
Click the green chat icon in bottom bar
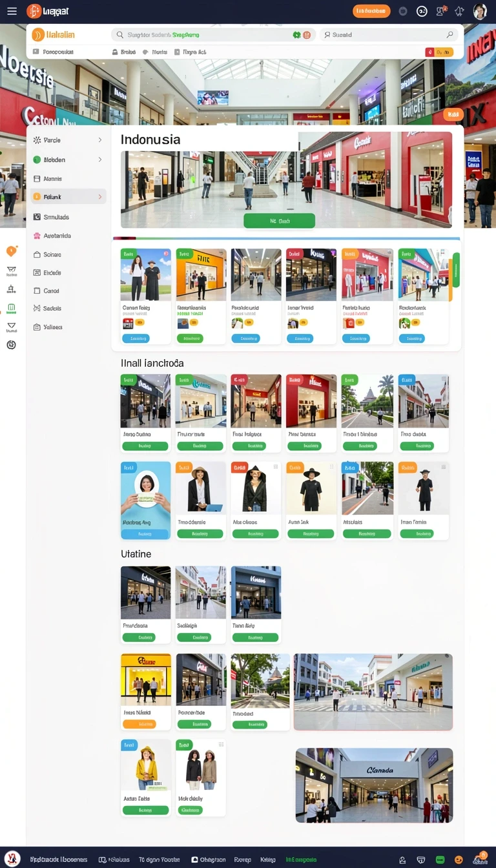[440, 860]
